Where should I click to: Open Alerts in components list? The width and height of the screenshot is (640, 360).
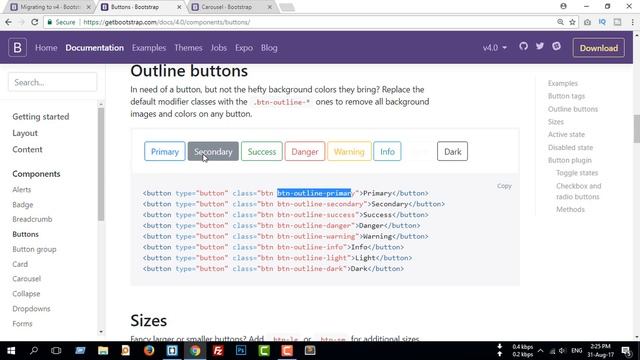point(22,189)
